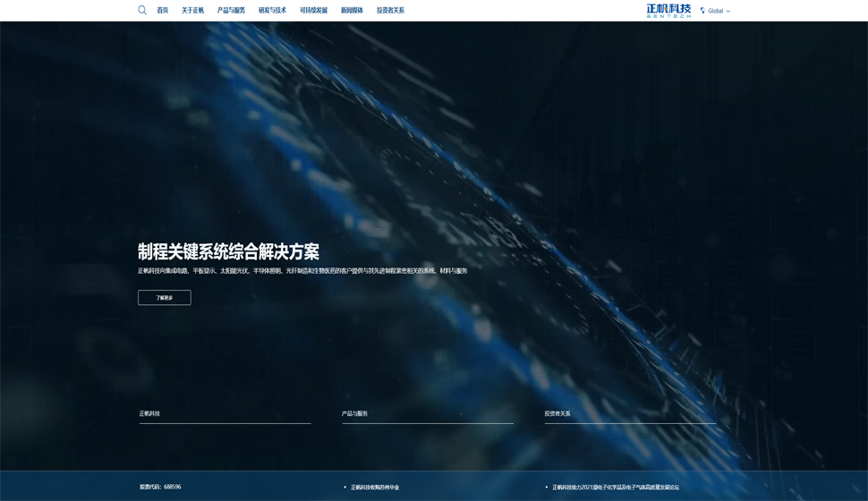
Task: Click the 股票代码 688596 text
Action: [x=160, y=487]
